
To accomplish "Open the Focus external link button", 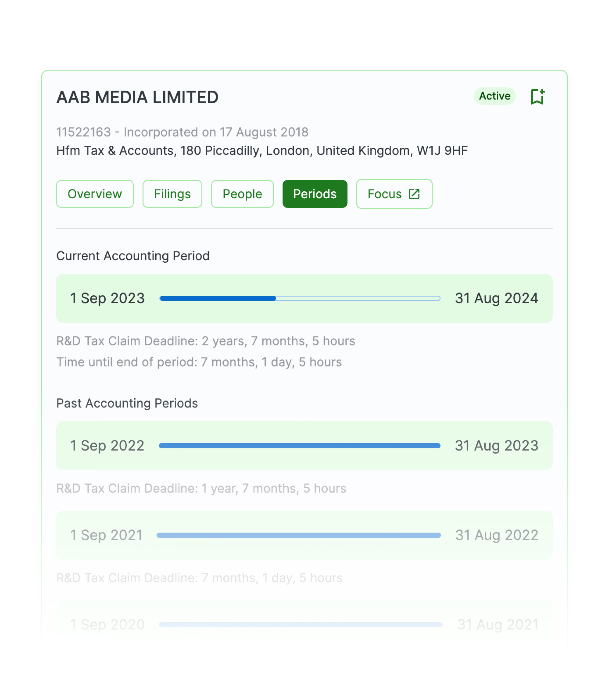I will pos(394,194).
